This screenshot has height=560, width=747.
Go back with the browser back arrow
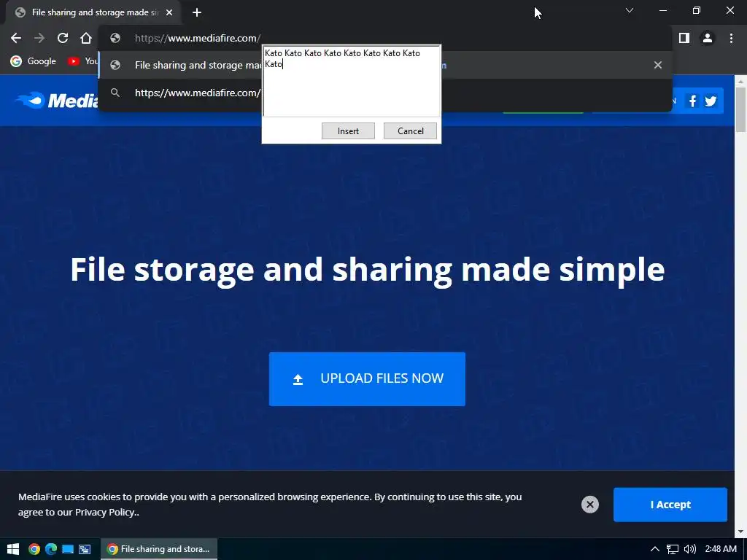[16, 38]
